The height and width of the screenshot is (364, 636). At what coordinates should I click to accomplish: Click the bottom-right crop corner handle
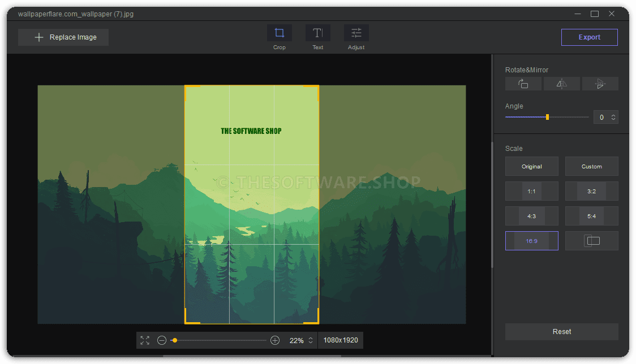[311, 316]
